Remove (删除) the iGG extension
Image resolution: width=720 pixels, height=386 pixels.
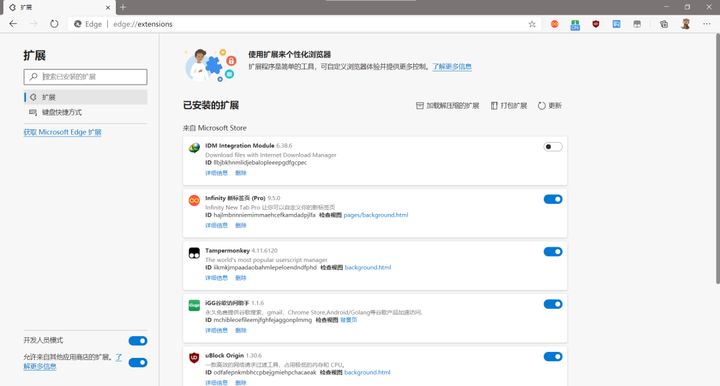point(241,330)
